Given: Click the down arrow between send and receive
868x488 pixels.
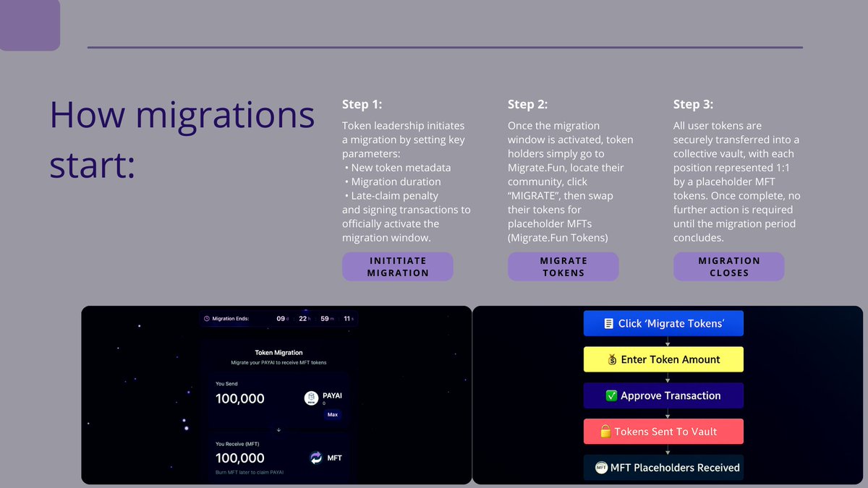Looking at the screenshot, I should point(278,429).
